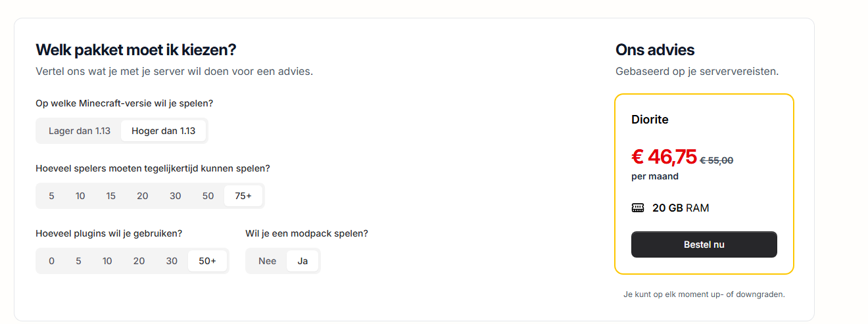Click the RAM memory icon
Viewport: 868px width, 324px height.
637,208
